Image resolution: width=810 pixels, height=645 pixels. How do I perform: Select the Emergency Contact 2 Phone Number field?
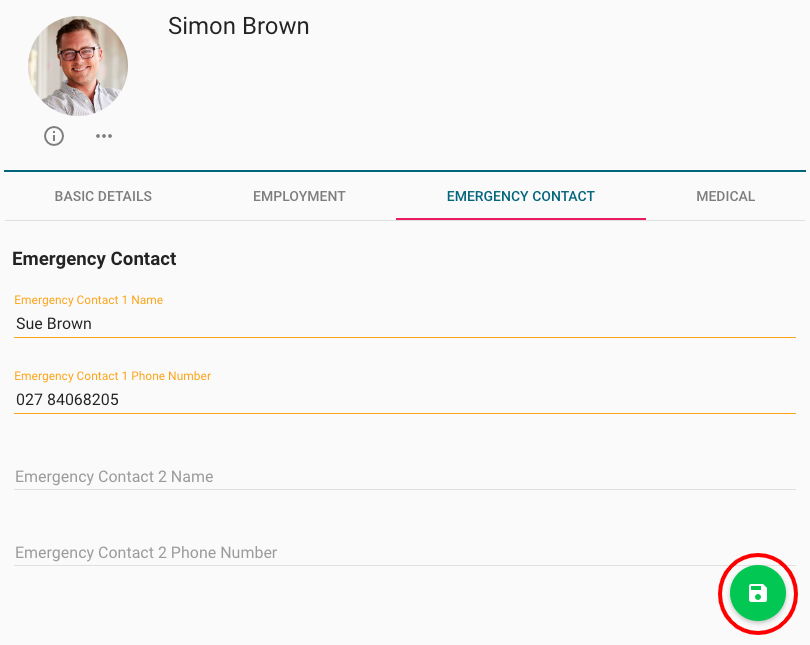[404, 553]
